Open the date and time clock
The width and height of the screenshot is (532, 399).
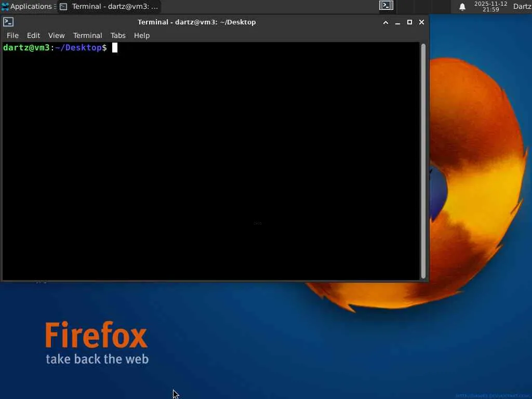490,6
